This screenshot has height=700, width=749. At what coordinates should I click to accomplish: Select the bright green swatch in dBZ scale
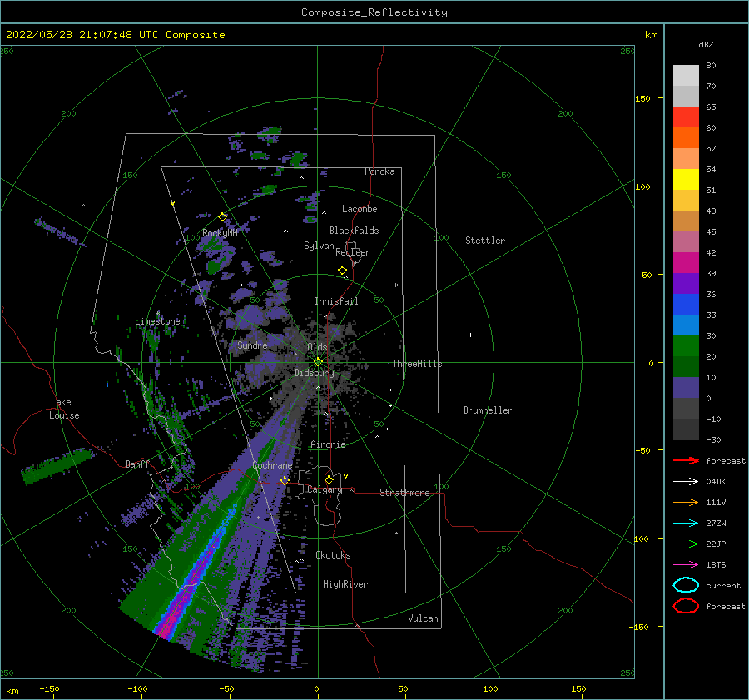coord(686,345)
